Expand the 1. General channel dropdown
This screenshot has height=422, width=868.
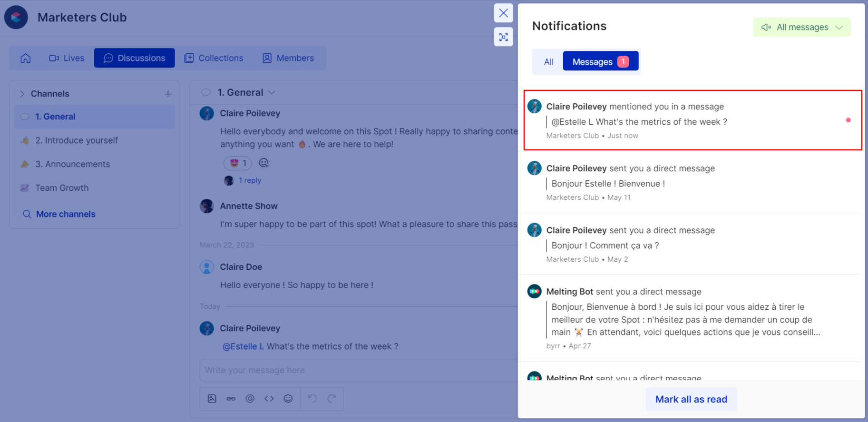[272, 93]
